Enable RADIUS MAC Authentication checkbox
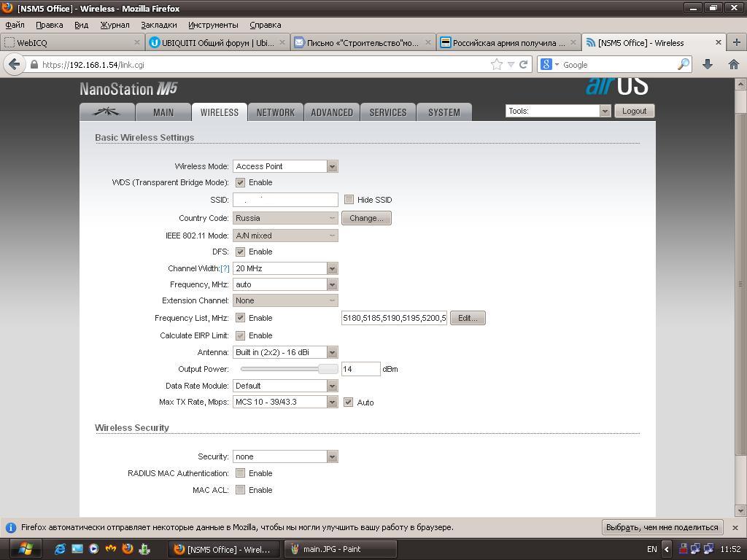 [241, 473]
